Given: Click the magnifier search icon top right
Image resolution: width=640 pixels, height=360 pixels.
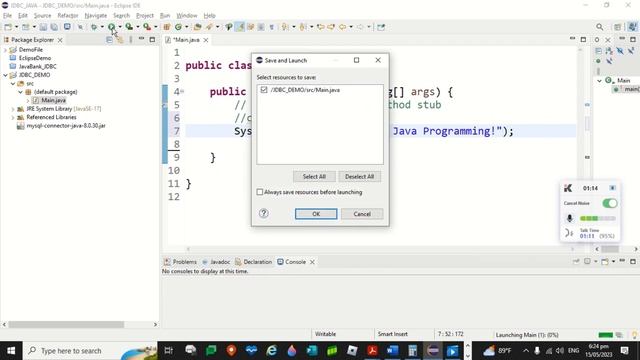Looking at the screenshot, I should click(x=599, y=27).
